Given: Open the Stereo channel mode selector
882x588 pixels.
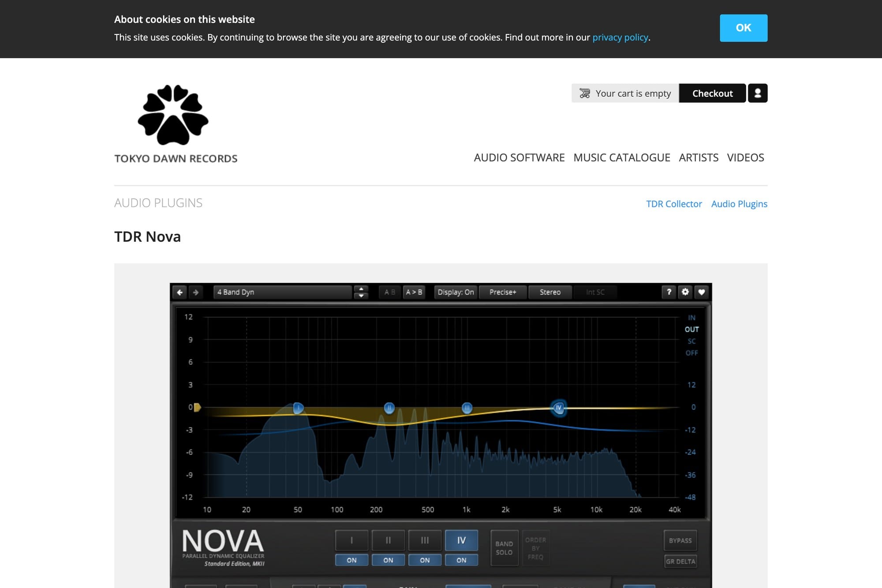Looking at the screenshot, I should point(550,292).
